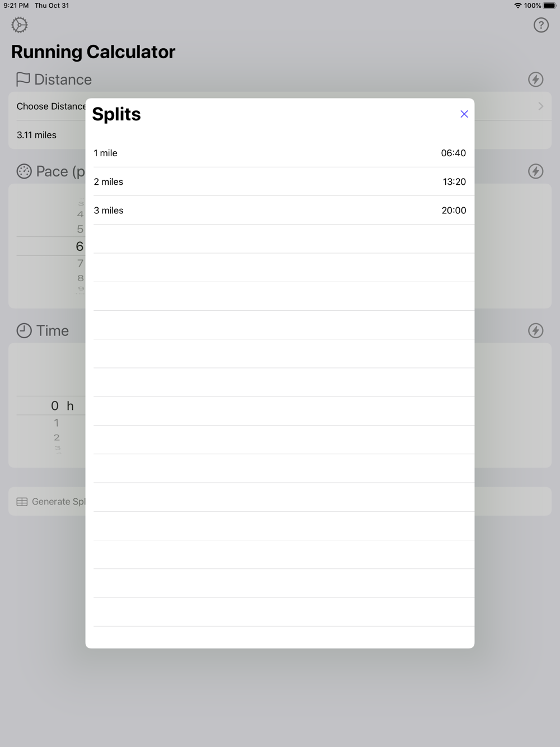Click the speedometer icon beside Pace
This screenshot has width=560, height=747.
[24, 171]
